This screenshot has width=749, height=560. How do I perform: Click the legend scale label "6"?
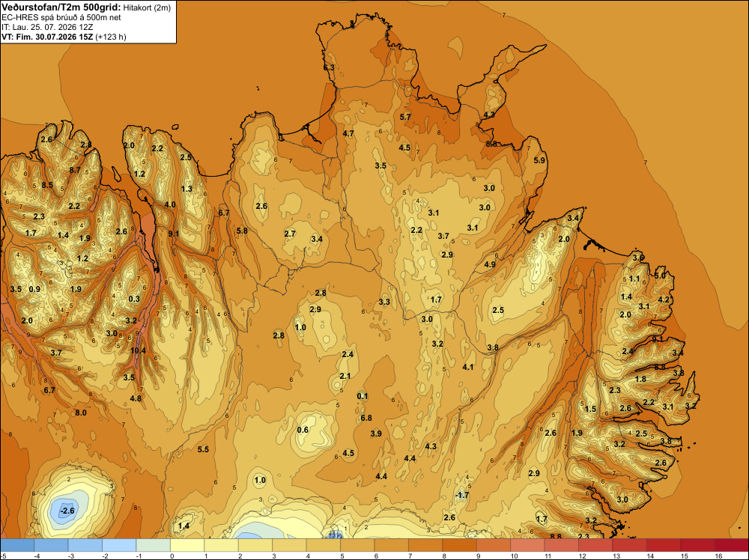(377, 556)
